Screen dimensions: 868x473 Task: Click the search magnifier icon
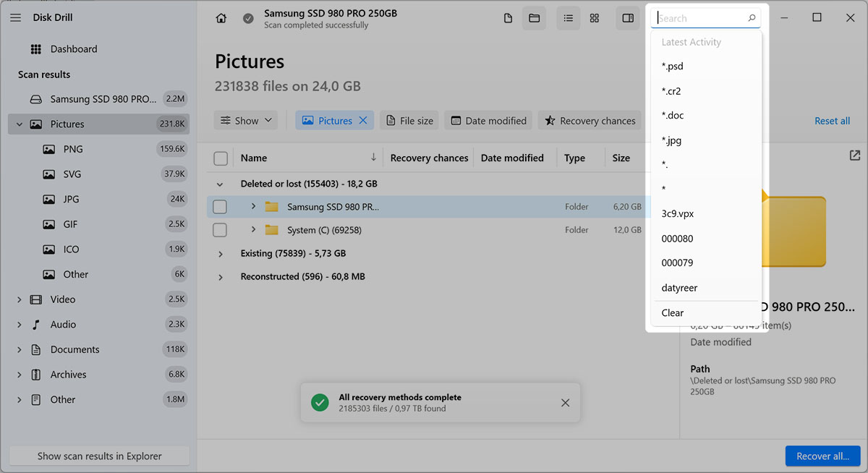pos(752,18)
